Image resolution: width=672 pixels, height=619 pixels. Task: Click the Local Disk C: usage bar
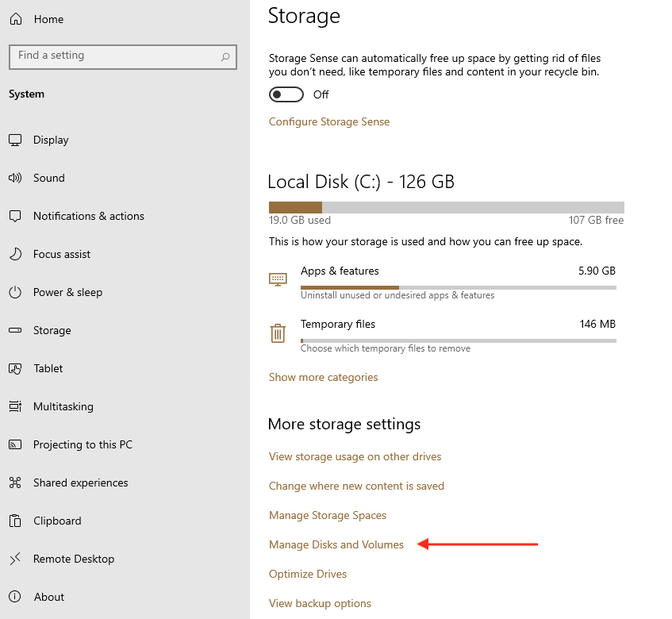pyautogui.click(x=446, y=207)
